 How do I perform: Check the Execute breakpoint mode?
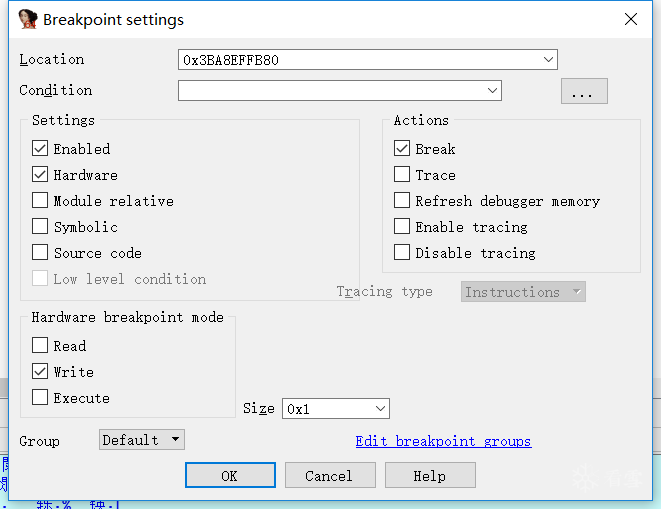coord(40,398)
